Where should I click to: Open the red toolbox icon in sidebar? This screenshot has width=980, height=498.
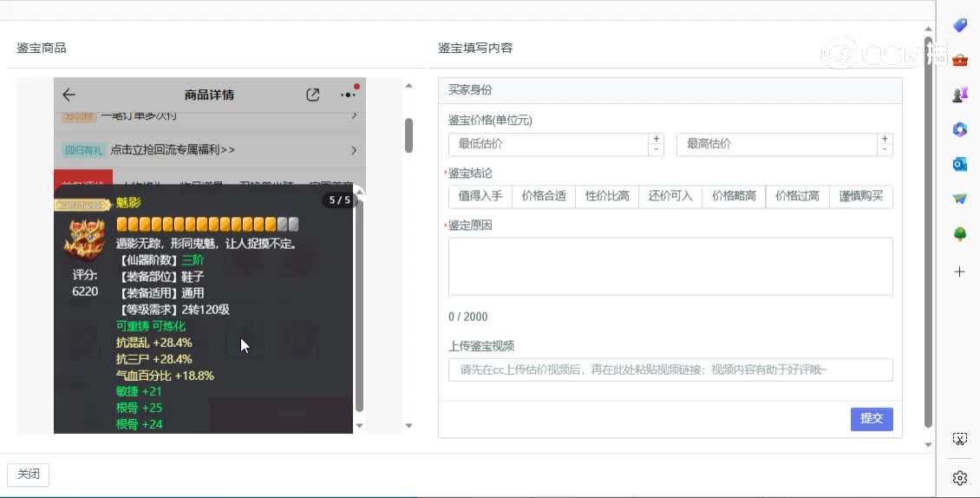pyautogui.click(x=960, y=61)
